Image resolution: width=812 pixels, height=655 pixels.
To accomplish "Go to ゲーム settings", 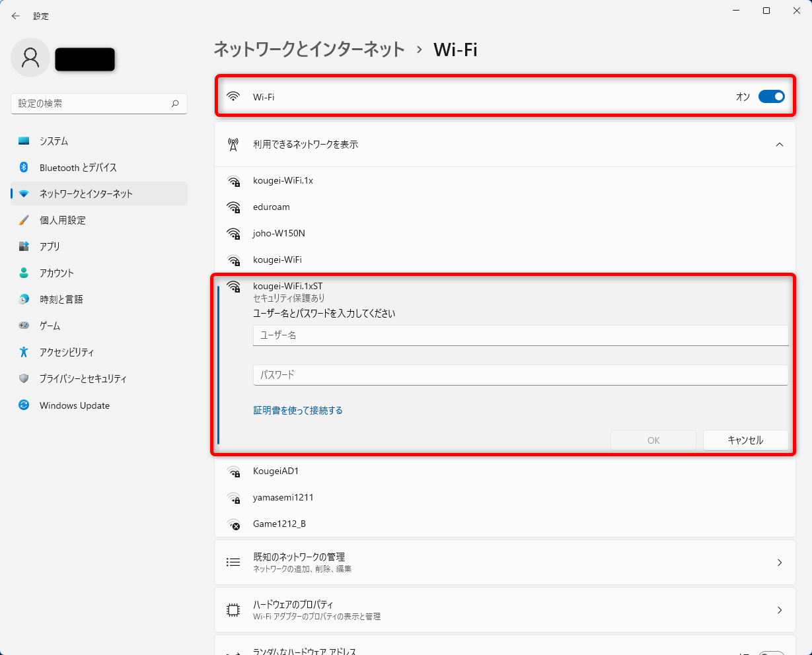I will 99,326.
